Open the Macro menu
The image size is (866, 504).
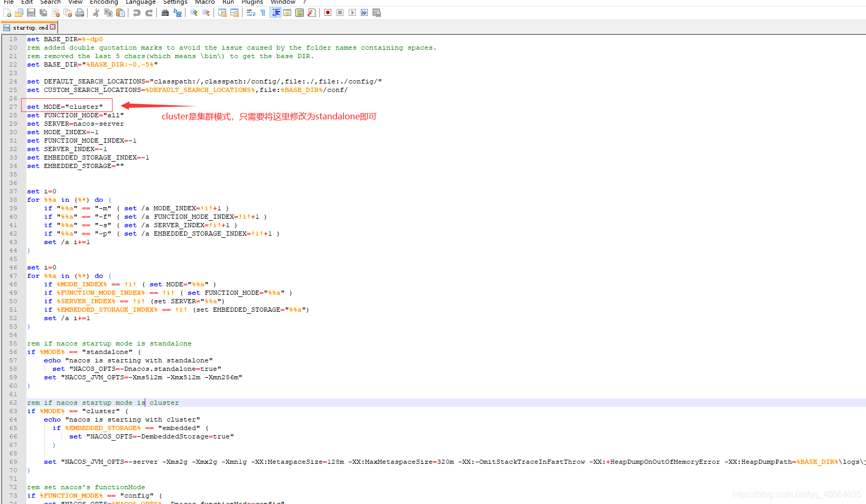click(x=205, y=2)
